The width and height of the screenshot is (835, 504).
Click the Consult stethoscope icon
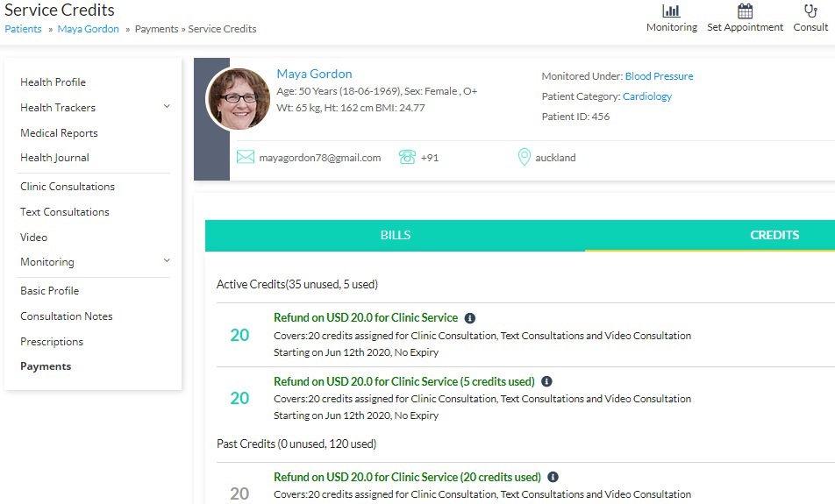click(x=810, y=11)
